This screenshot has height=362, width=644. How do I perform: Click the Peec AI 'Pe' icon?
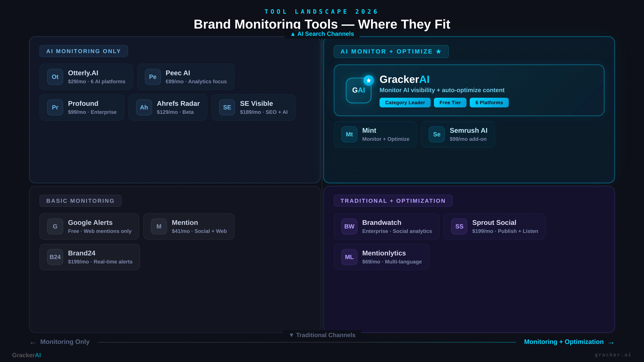153,77
